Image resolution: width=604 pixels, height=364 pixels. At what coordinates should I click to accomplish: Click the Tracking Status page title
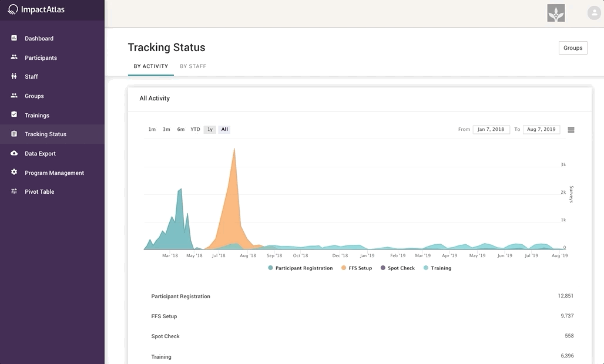[166, 48]
